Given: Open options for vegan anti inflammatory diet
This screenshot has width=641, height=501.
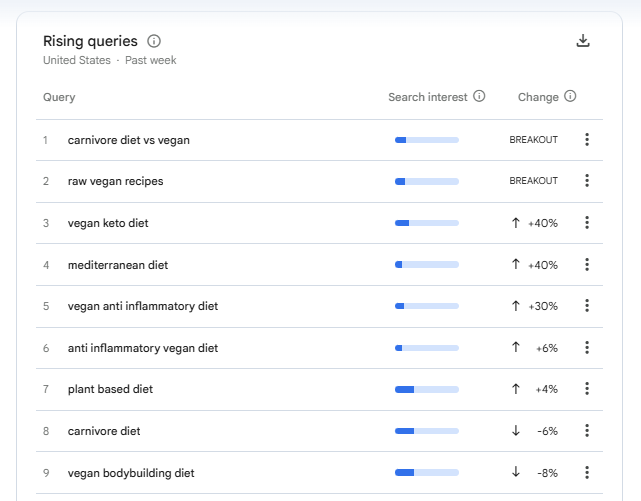Looking at the screenshot, I should point(587,306).
